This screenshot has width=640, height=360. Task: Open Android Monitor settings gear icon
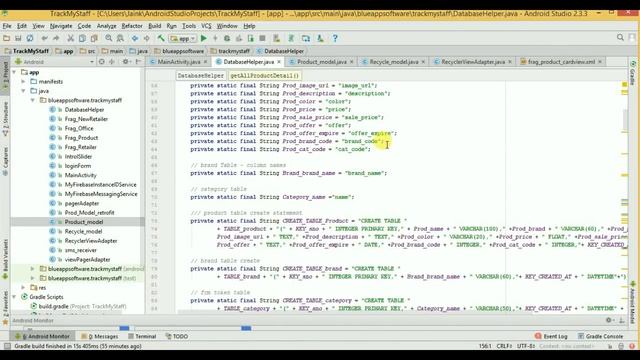coord(609,320)
